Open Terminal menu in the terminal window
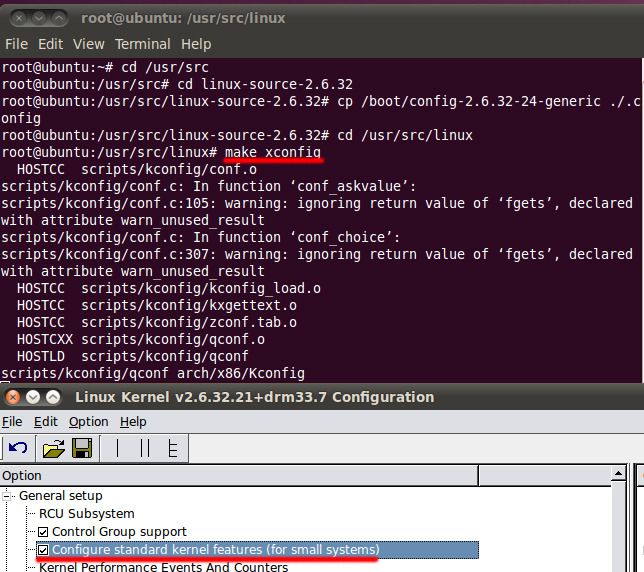This screenshot has width=644, height=572. coord(143,44)
